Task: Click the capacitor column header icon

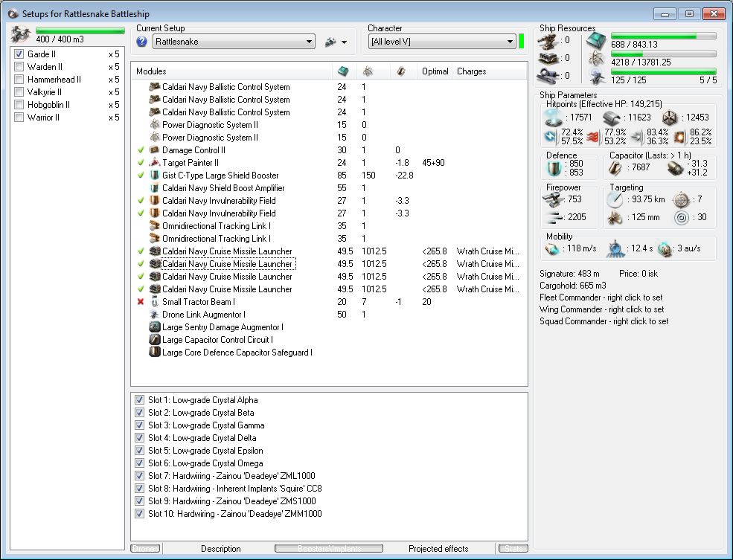Action: [x=400, y=71]
